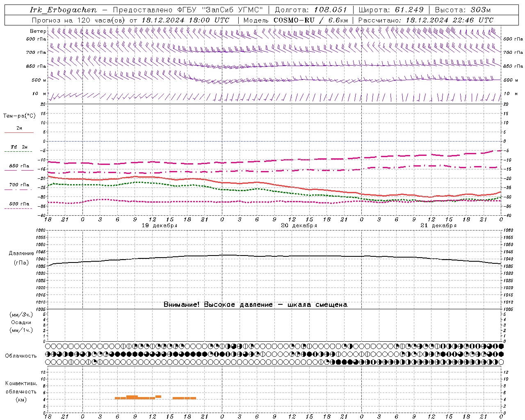Click the Облачность cloudiness row label
Viewport: 525px width, 420px height.
pyautogui.click(x=21, y=356)
